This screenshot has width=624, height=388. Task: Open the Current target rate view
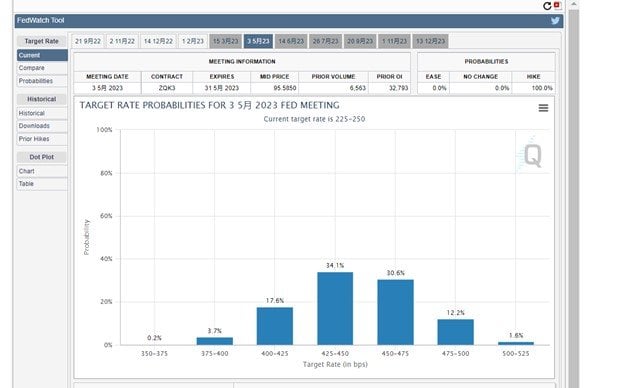tap(42, 55)
